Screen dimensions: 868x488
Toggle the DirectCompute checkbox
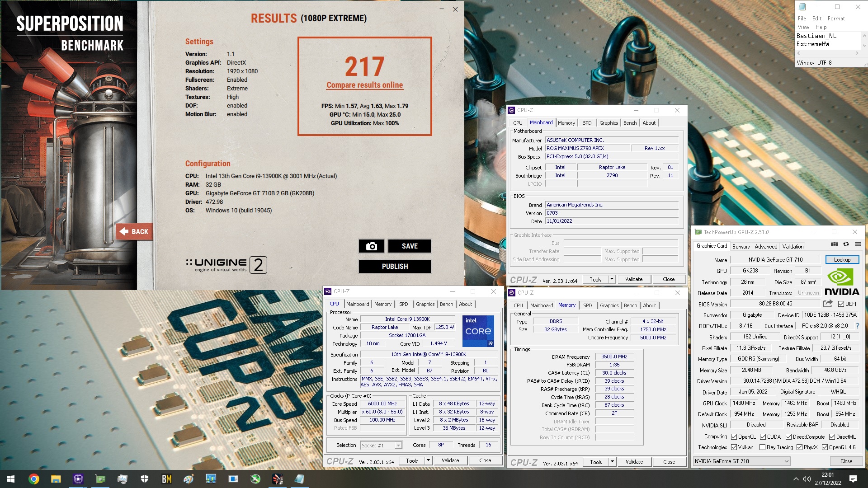789,437
